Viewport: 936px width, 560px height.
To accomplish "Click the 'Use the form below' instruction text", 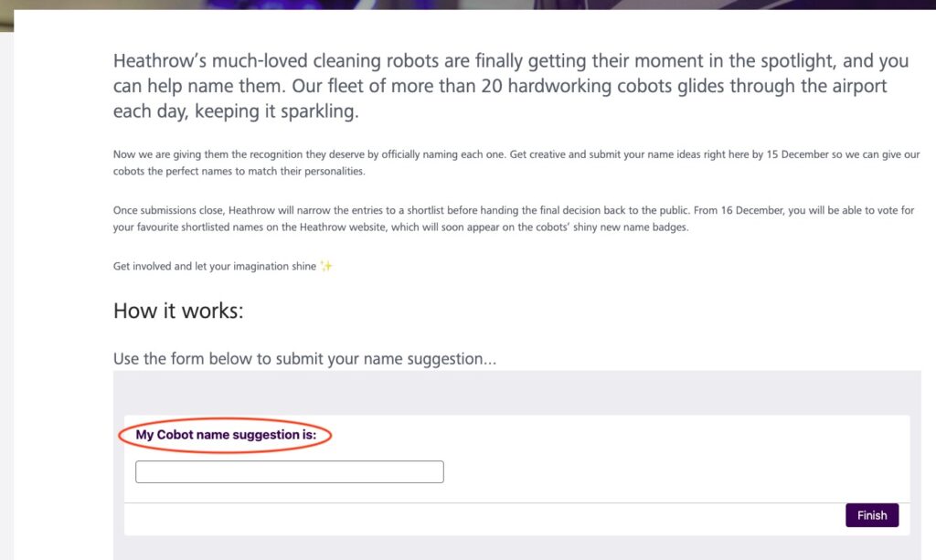I will coord(304,359).
